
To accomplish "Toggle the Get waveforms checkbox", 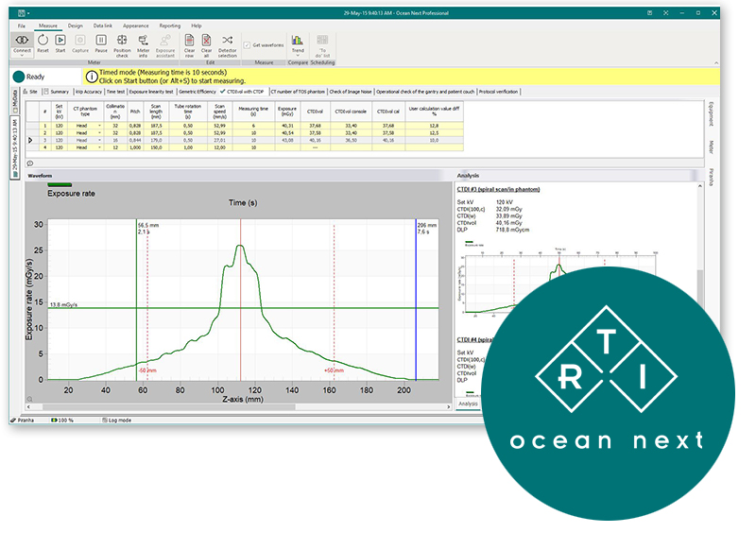I will coord(247,44).
